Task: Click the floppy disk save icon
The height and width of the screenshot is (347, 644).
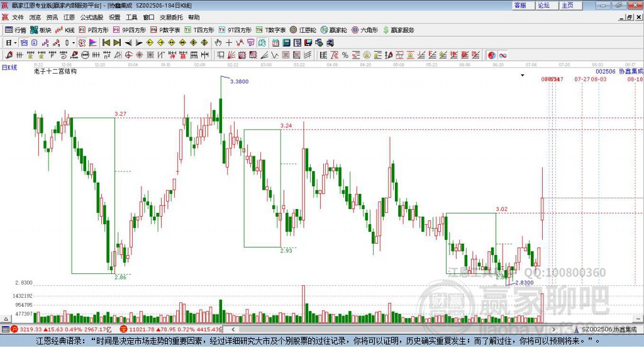Action: click(308, 43)
